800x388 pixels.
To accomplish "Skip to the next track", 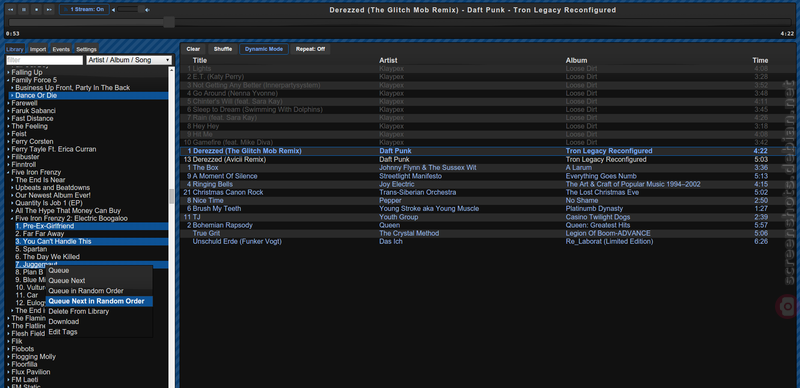I will [x=49, y=10].
